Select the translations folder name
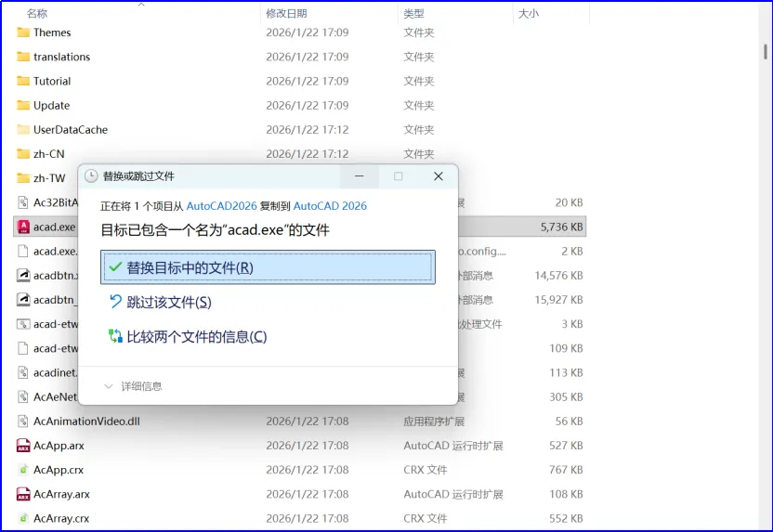 (61, 57)
